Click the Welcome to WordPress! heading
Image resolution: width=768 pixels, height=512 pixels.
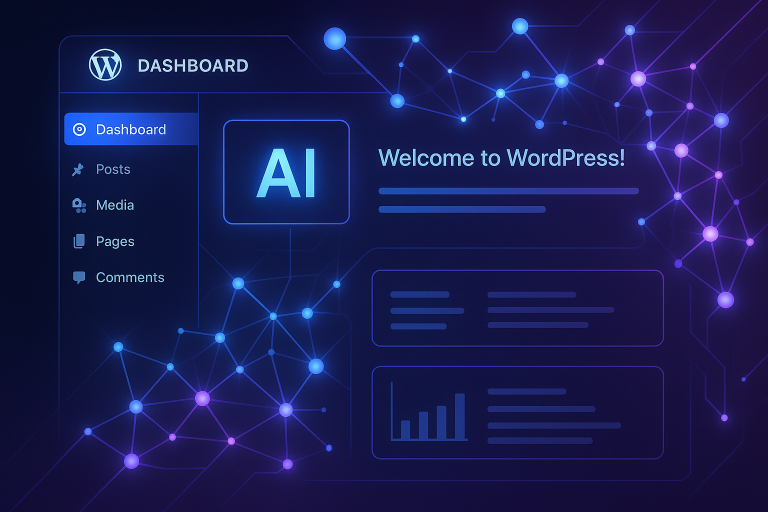coord(502,158)
